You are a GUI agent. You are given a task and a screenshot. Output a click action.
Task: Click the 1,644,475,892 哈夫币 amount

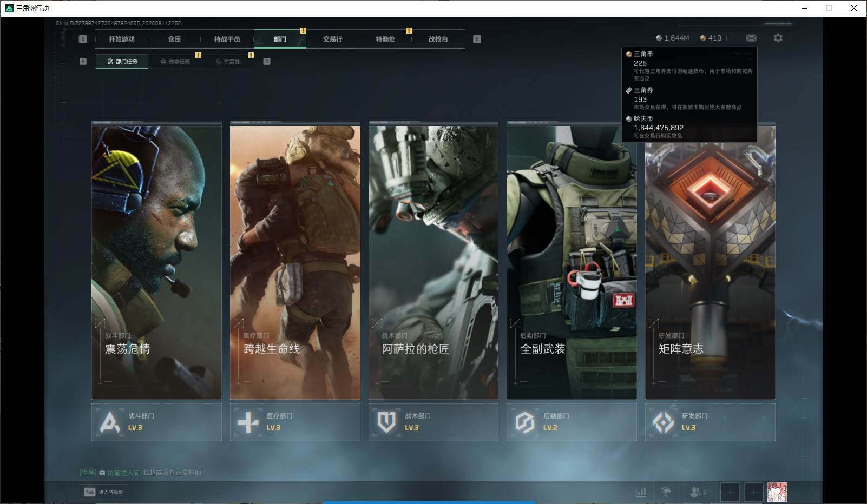(x=659, y=128)
